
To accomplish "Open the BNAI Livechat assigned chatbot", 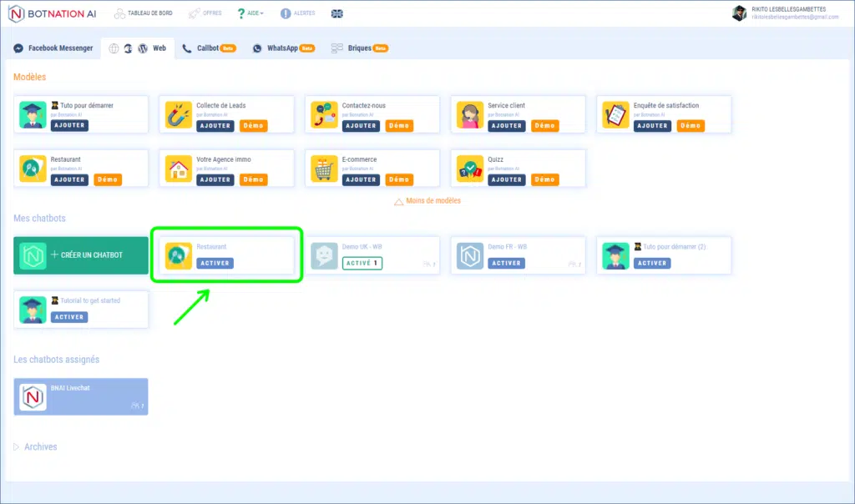I will tap(81, 396).
